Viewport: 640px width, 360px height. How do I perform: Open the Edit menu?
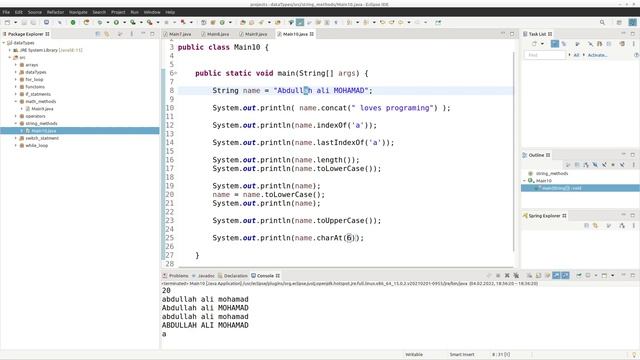pos(19,12)
